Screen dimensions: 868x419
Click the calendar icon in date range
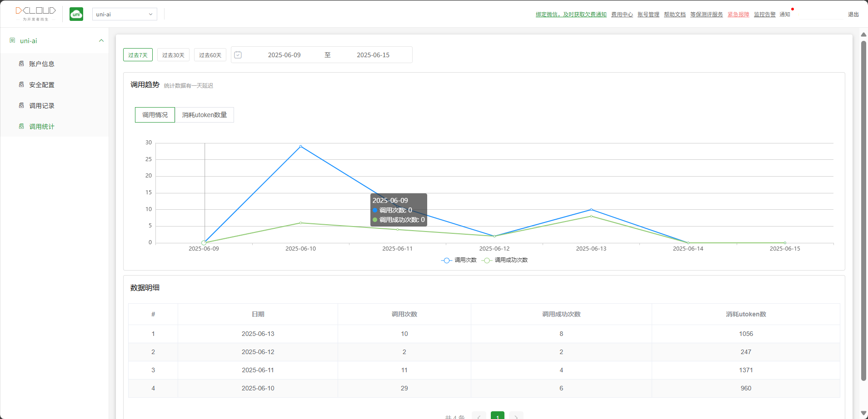238,55
